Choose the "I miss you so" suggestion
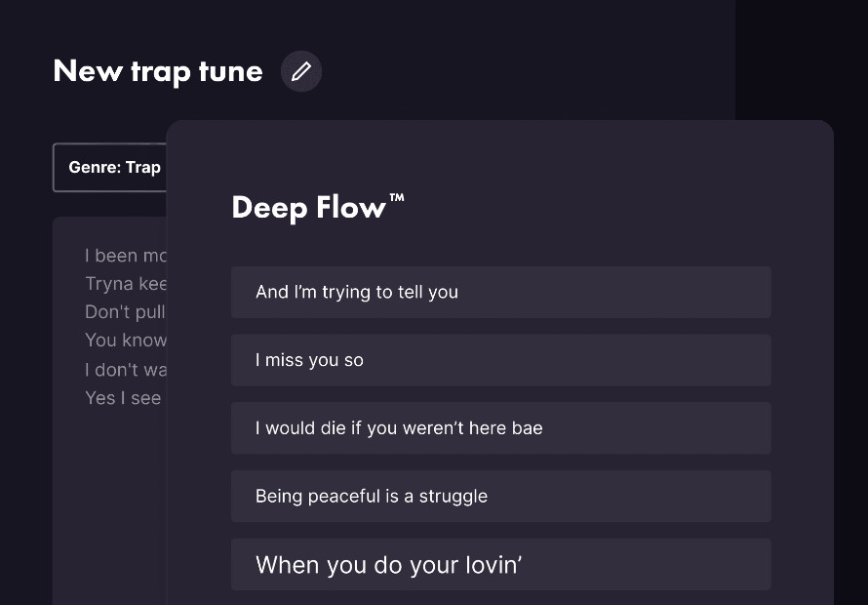Screen dimensions: 868x605 click(x=500, y=360)
